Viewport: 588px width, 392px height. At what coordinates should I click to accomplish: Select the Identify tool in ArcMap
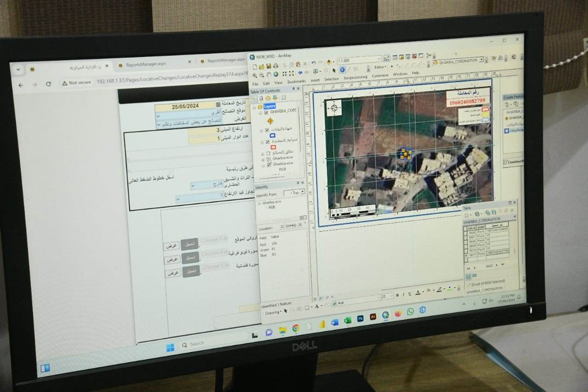(x=342, y=70)
